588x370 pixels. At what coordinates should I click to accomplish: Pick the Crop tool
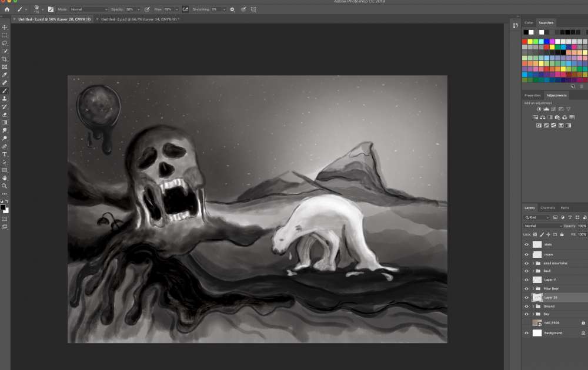click(5, 59)
